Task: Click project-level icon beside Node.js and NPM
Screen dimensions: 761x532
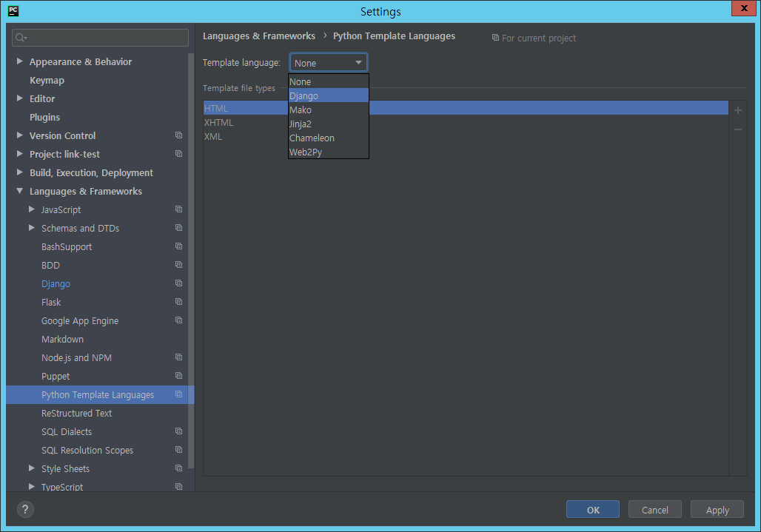Action: point(178,357)
